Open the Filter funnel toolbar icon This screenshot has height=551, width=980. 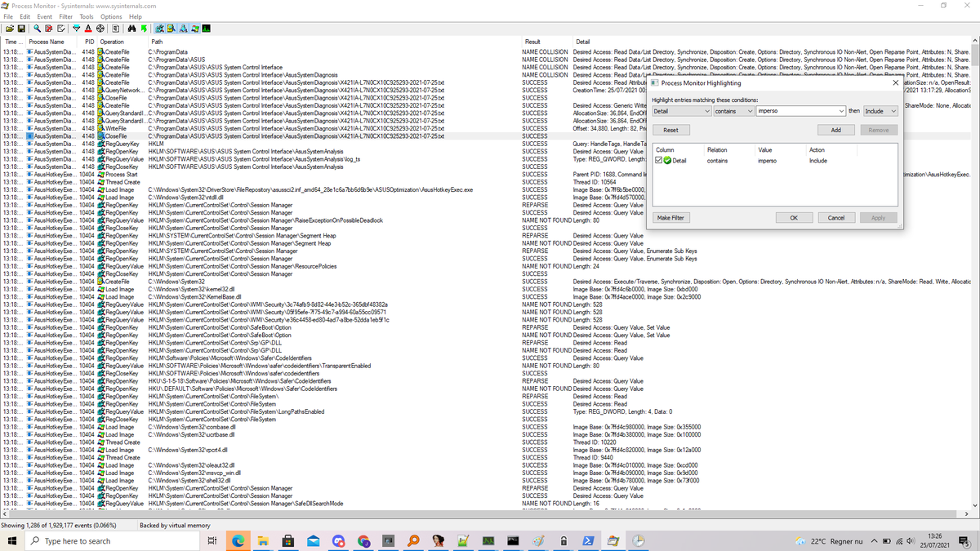76,29
